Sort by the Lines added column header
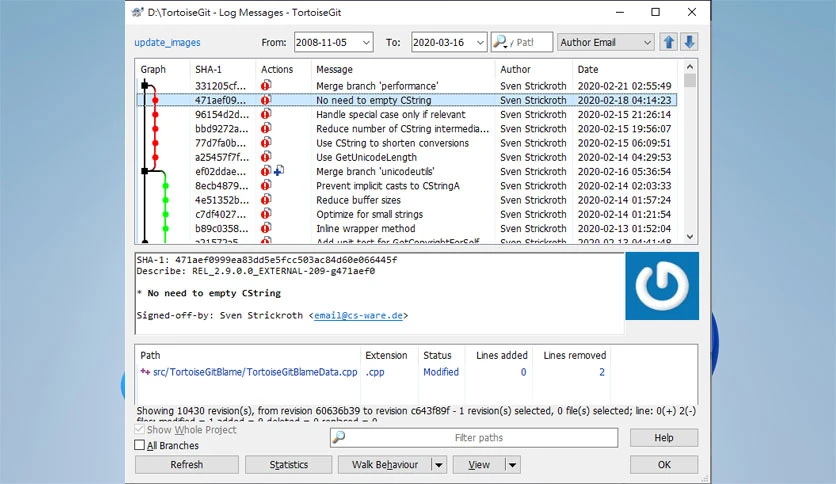 (x=501, y=356)
